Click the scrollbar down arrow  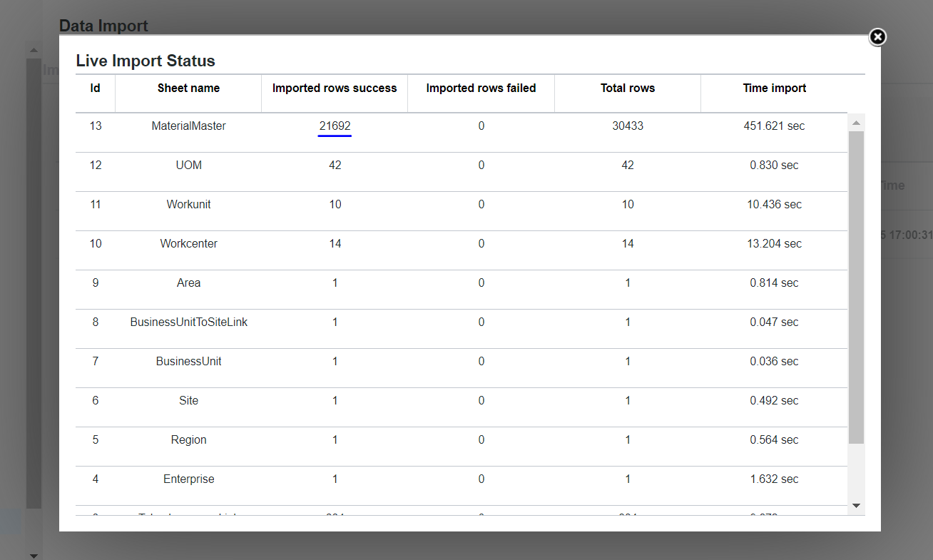856,505
